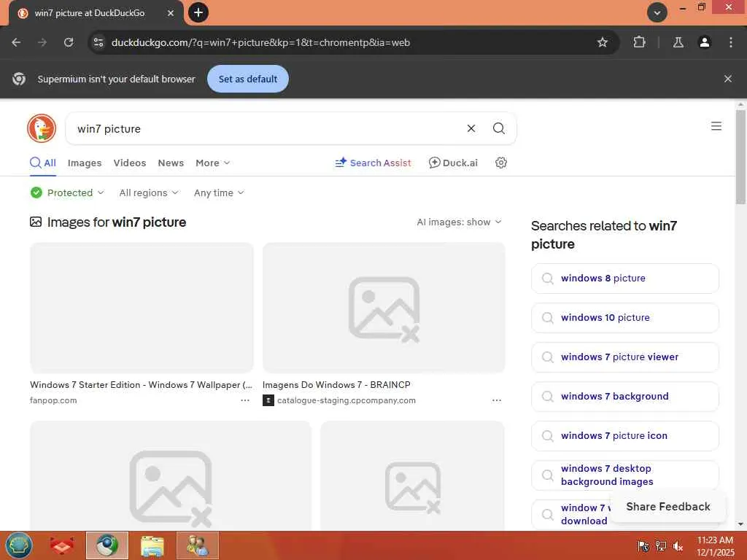Open the profile avatar icon
This screenshot has width=747, height=560.
tap(705, 42)
